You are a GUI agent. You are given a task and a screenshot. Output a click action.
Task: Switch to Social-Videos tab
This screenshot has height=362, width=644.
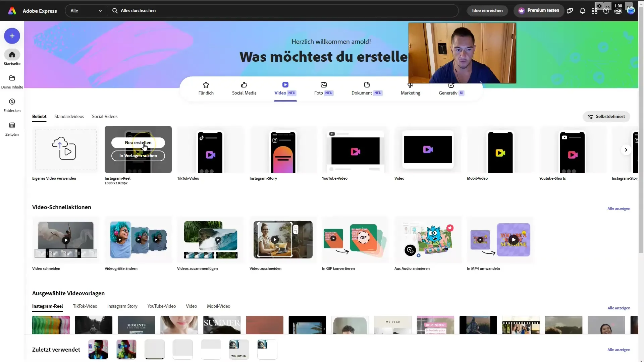(x=105, y=117)
